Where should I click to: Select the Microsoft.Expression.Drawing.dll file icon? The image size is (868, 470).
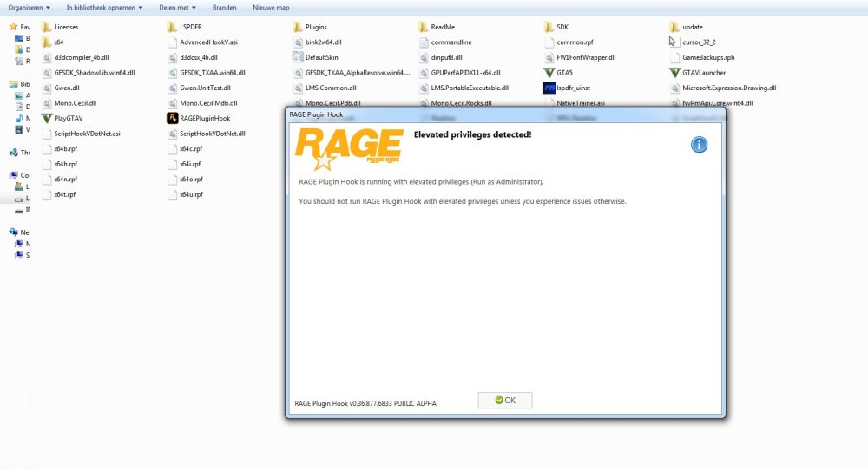(x=674, y=88)
